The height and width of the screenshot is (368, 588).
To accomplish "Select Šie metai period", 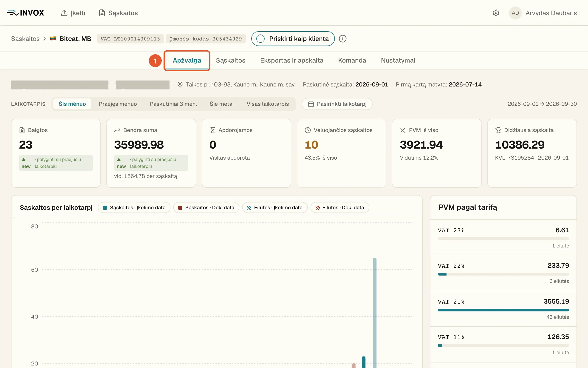I will coord(222,104).
